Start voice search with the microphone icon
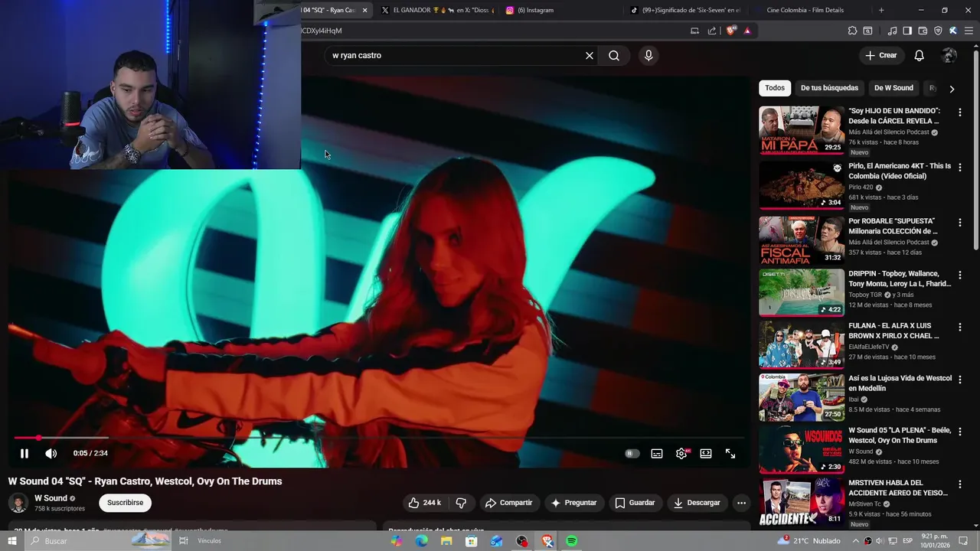980x551 pixels. (x=648, y=55)
